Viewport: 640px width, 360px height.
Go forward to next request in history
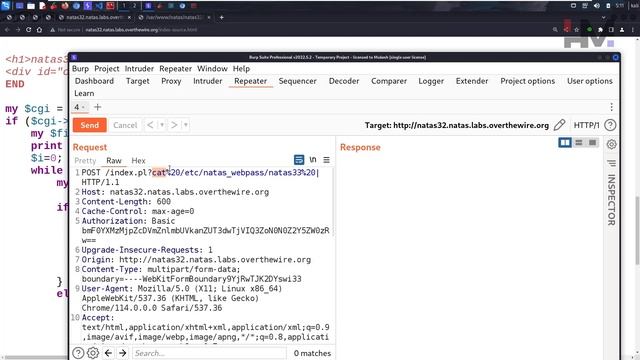click(174, 125)
